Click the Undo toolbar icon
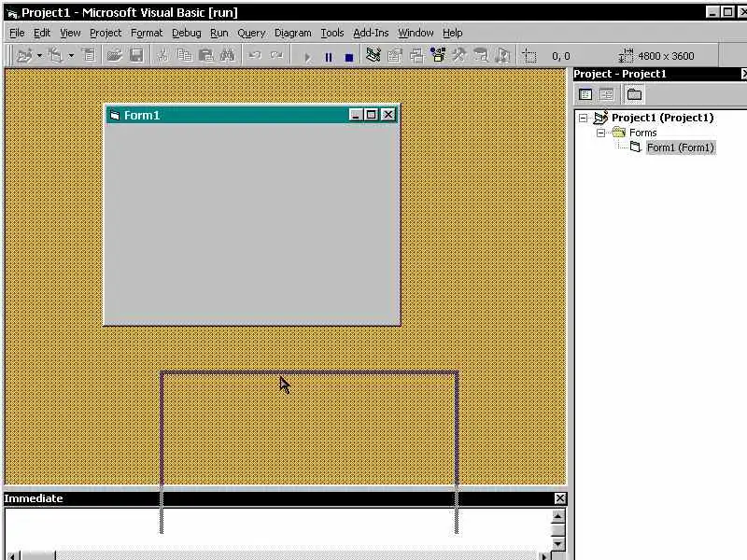The image size is (747, 560). click(x=255, y=56)
